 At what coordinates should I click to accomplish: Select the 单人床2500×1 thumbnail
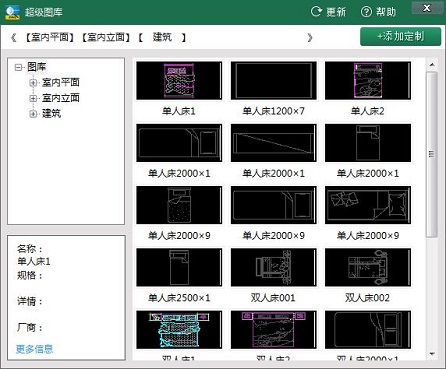[179, 267]
